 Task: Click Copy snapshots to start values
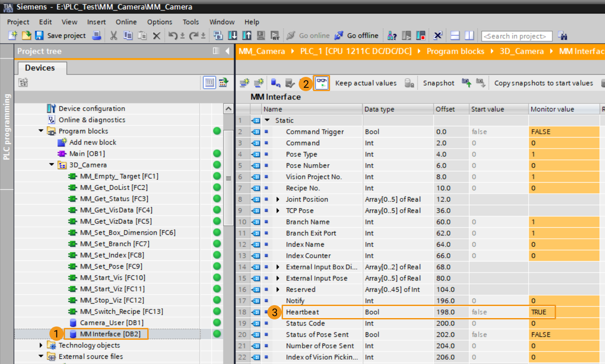tap(543, 83)
